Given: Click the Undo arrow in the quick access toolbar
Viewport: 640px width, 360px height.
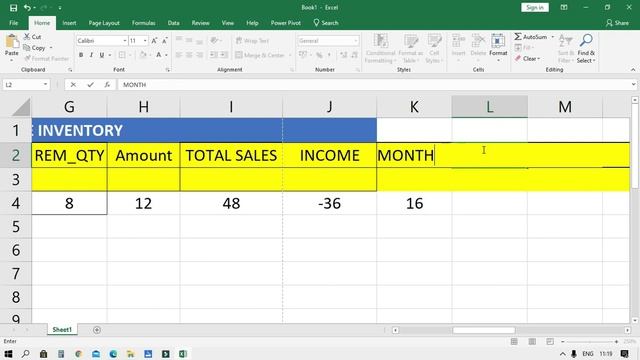Looking at the screenshot, I should coord(27,7).
